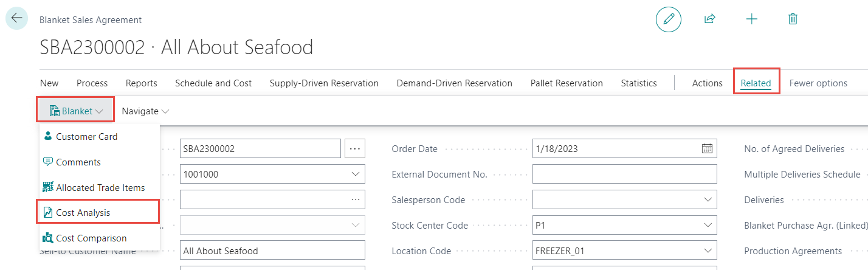868x270 pixels.
Task: Open Customer Card from Blanket menu
Action: coord(86,137)
